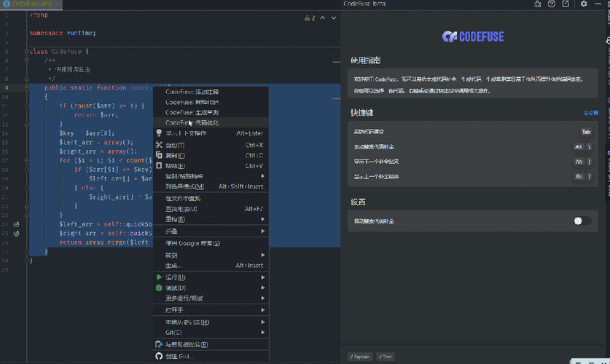Close the CodeFuse.php editor tab

[57, 4]
